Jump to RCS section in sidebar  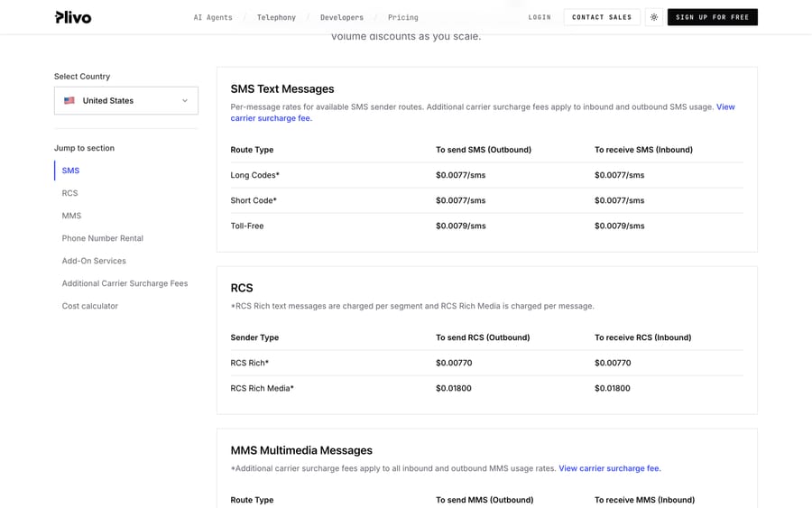click(69, 193)
